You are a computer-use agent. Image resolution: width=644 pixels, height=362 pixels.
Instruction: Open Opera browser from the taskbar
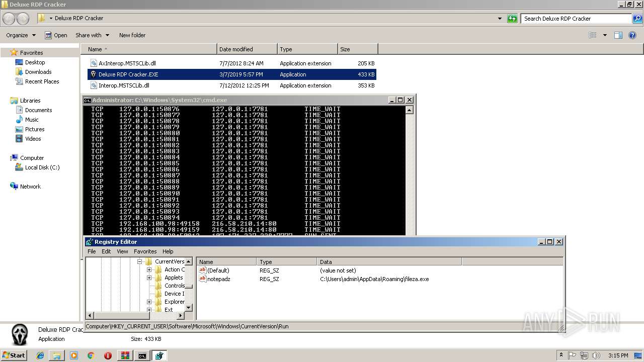pyautogui.click(x=108, y=355)
